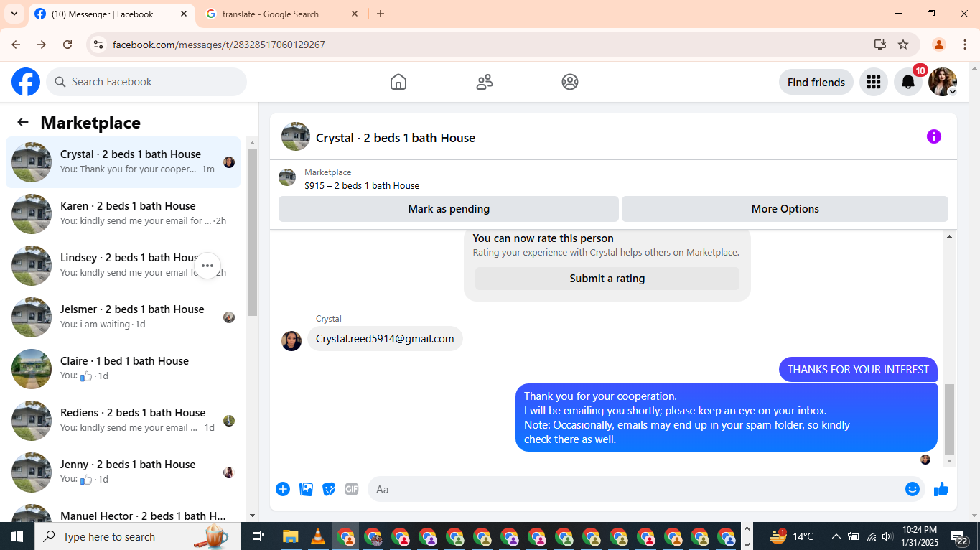Open the Karen conversation
980x550 pixels.
click(123, 214)
